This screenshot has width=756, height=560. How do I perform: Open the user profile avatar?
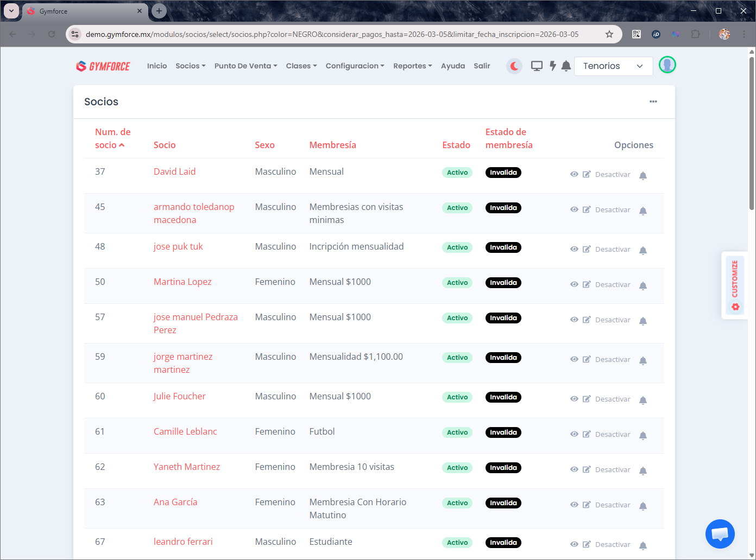coord(667,65)
